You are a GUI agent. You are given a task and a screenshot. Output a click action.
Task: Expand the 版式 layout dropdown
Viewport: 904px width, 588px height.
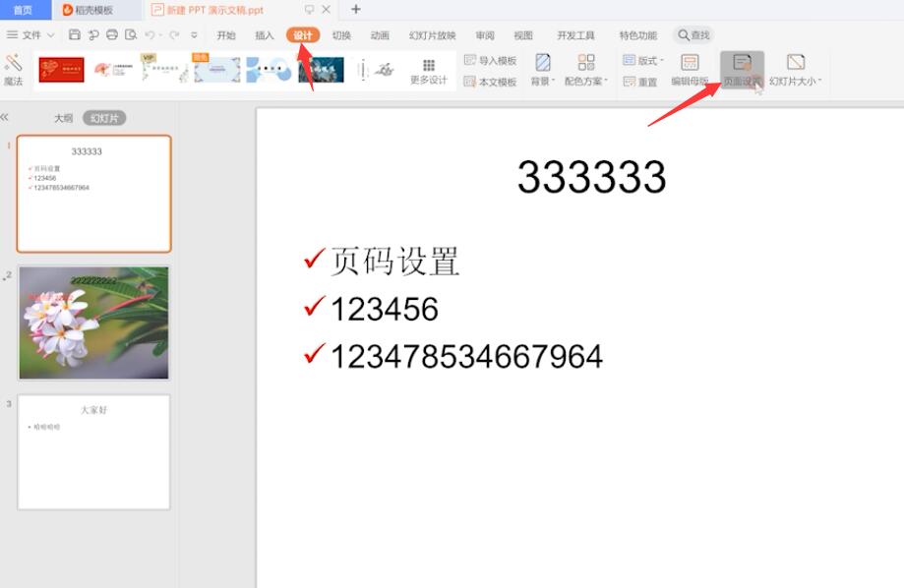coord(643,60)
